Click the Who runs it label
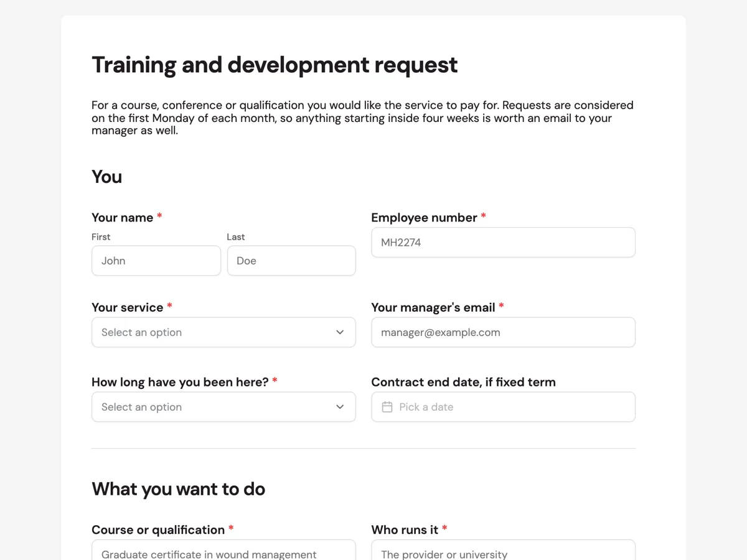 [405, 530]
